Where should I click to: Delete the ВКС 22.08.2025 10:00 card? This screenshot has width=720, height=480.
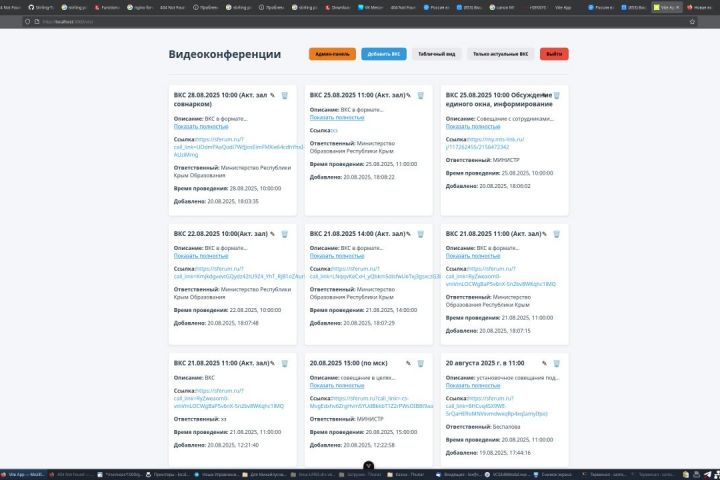(285, 234)
